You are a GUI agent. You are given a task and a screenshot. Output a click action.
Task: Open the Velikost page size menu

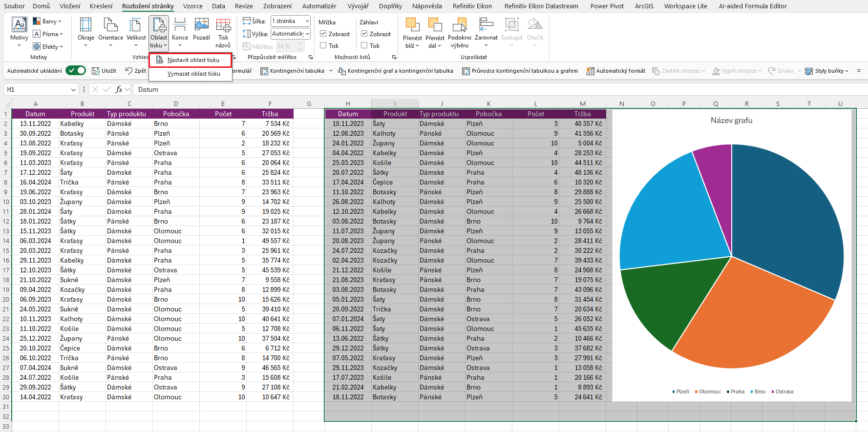pos(136,32)
